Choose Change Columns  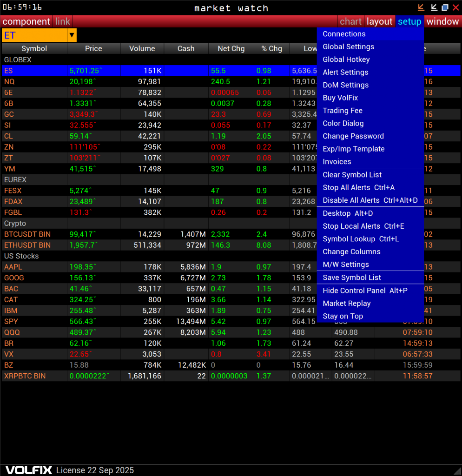point(370,251)
